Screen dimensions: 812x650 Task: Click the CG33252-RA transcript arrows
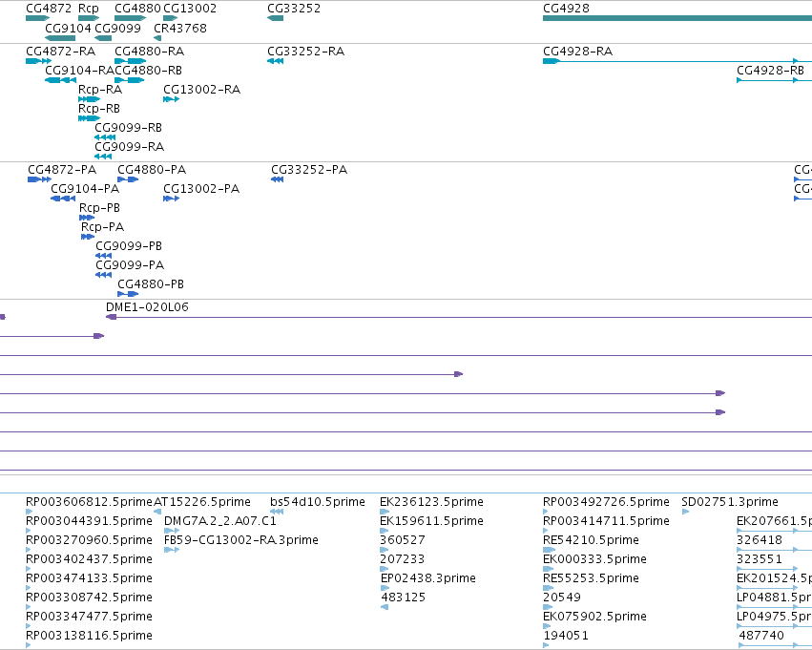pos(275,61)
